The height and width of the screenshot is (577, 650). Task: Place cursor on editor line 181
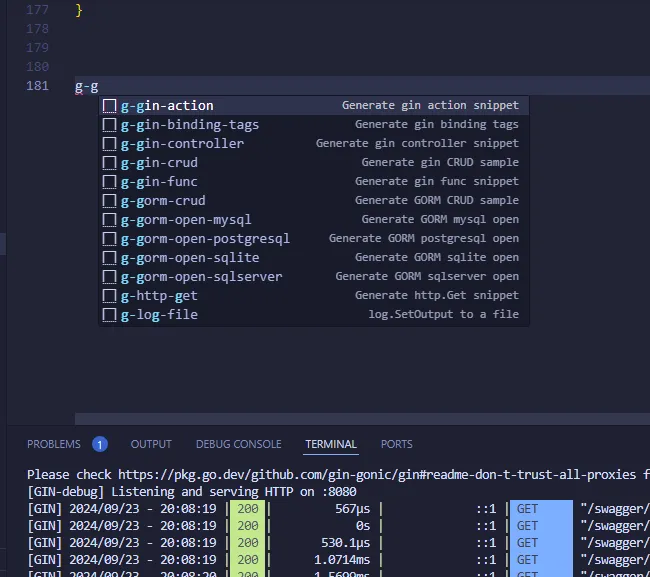point(300,86)
